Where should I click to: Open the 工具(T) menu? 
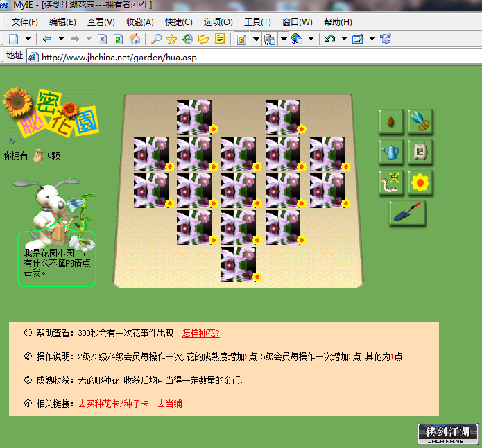coord(257,22)
